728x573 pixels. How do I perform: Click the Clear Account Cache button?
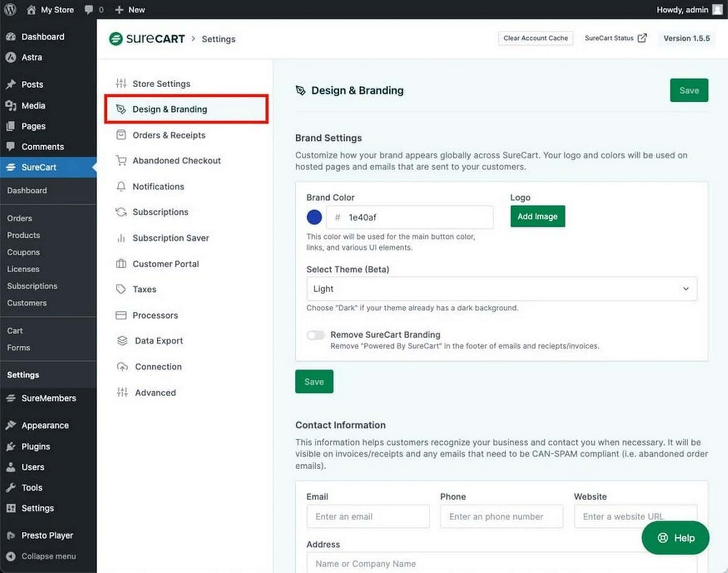535,38
